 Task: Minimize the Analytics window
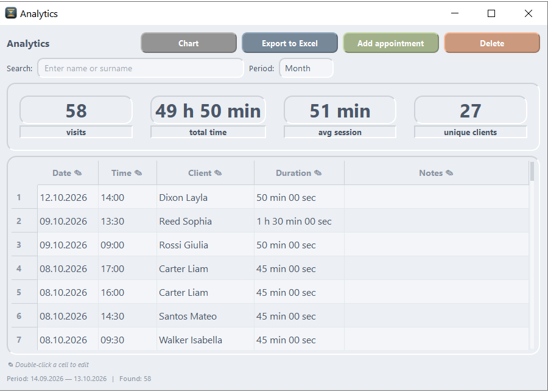(455, 13)
